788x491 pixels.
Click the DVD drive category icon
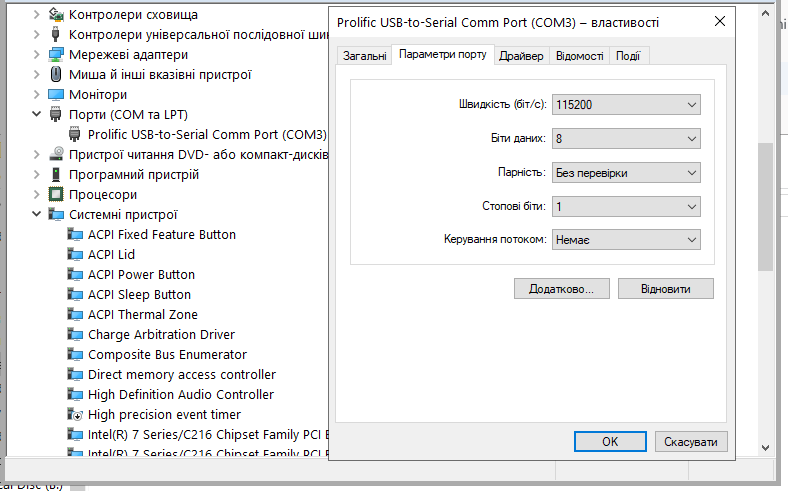(x=56, y=154)
